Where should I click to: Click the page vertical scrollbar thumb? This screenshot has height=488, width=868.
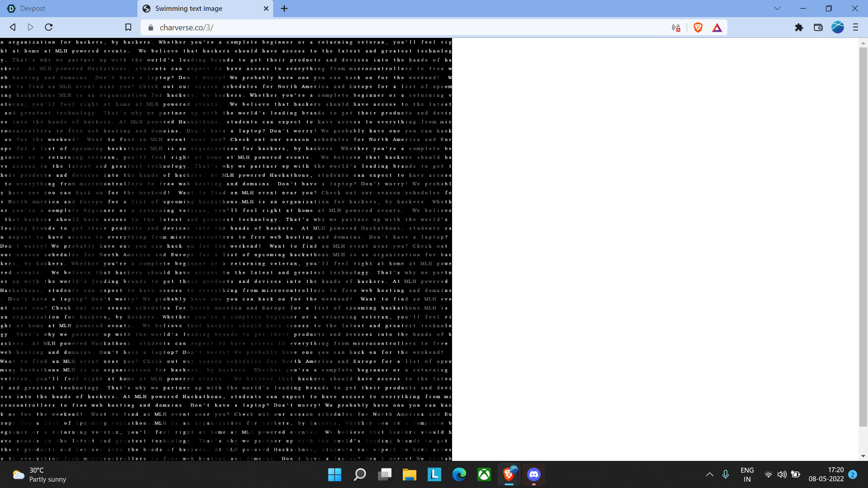[x=863, y=235]
